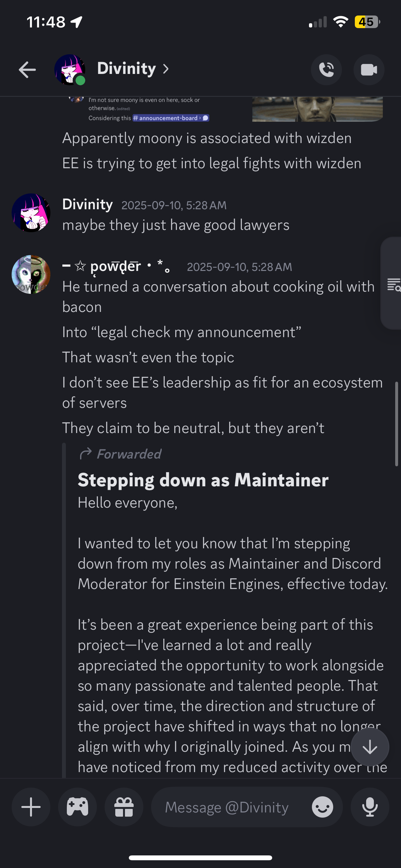Open the game controller apps launcher

coord(77,807)
